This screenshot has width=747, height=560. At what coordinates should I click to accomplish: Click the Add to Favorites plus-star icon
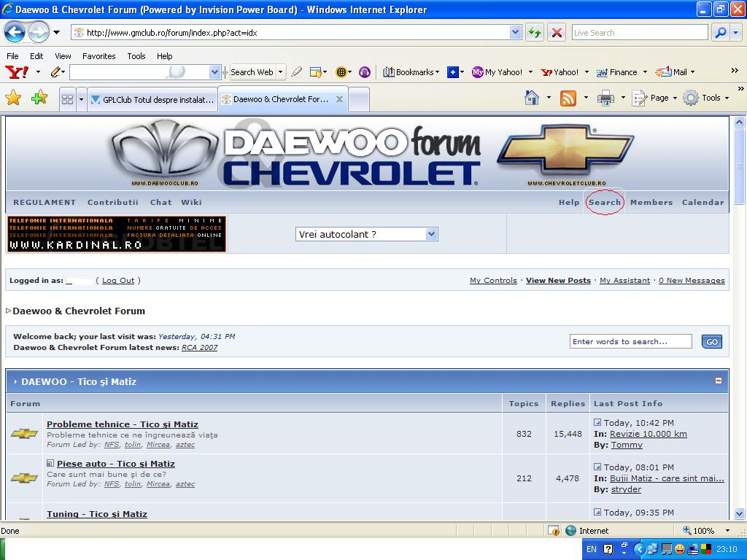coord(39,98)
